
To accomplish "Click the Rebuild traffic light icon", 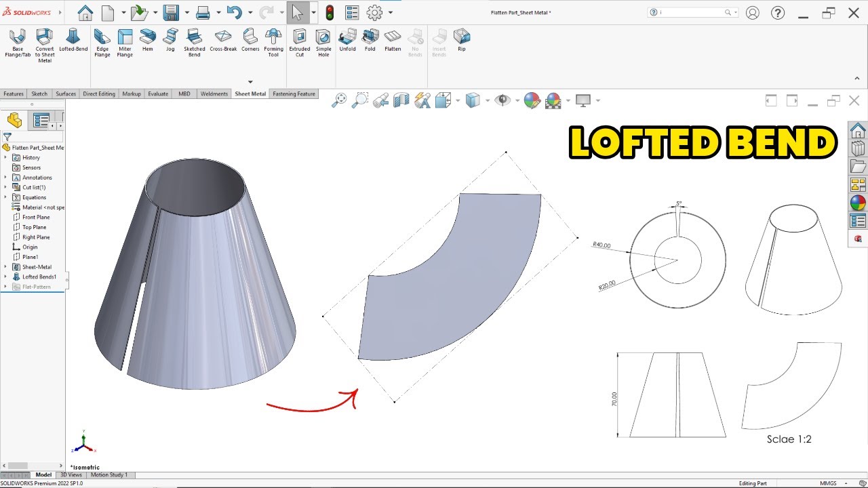I will pyautogui.click(x=330, y=12).
